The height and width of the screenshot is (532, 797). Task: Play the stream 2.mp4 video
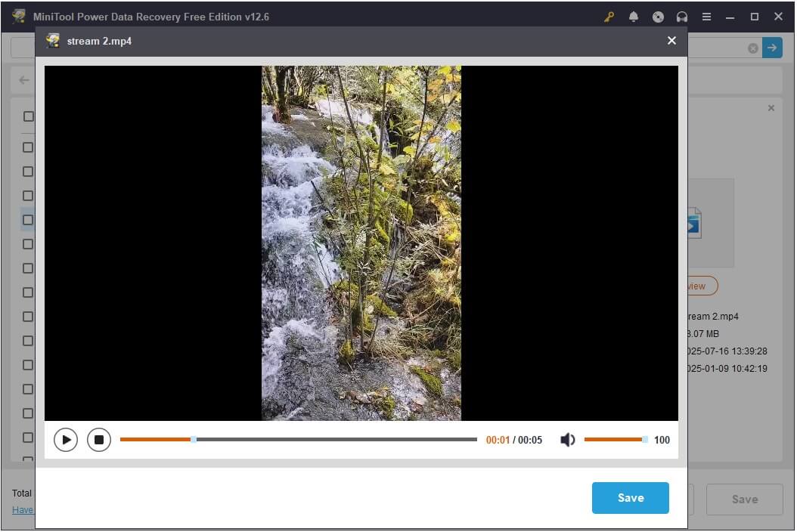point(66,439)
